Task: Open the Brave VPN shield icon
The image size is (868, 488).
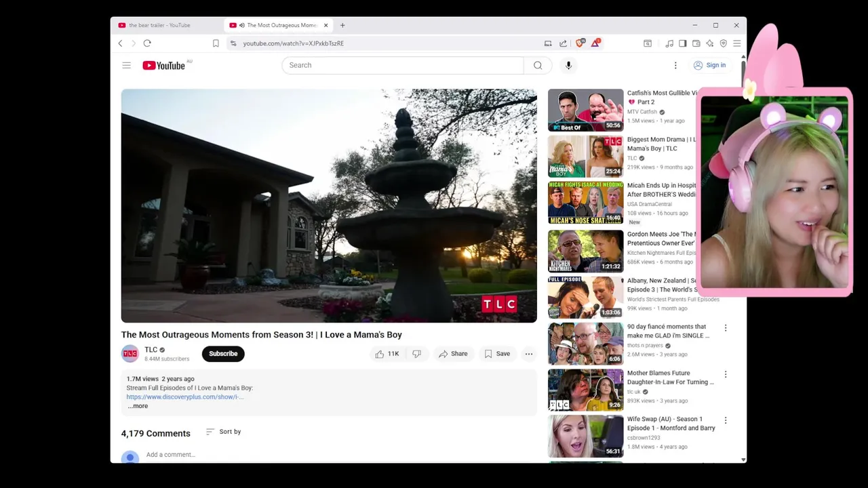Action: [x=724, y=43]
